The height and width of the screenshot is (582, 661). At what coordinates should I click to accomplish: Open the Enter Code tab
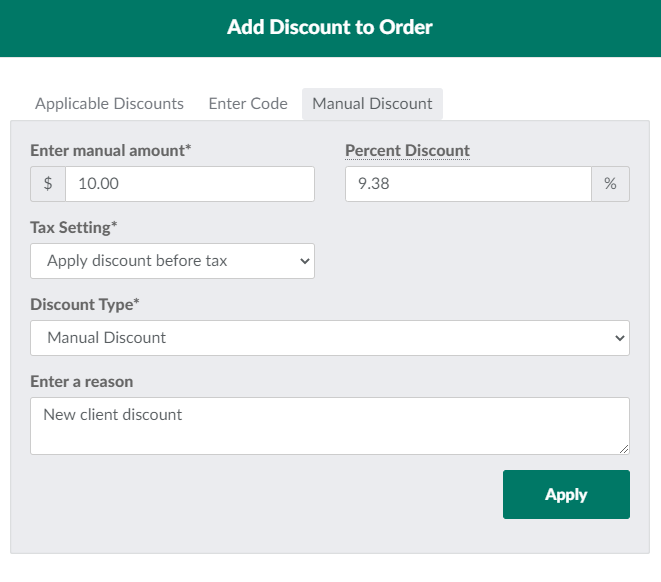[248, 103]
